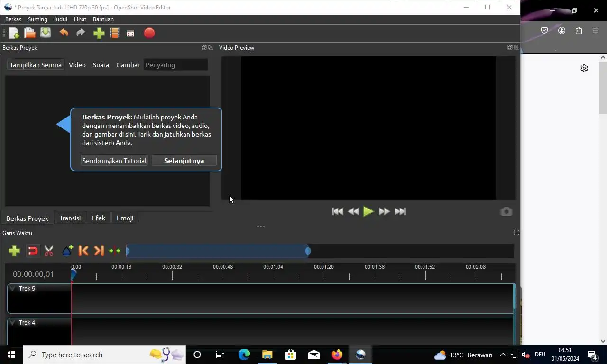Center the timeline on the playhead
607x364 pixels.
pos(115,251)
